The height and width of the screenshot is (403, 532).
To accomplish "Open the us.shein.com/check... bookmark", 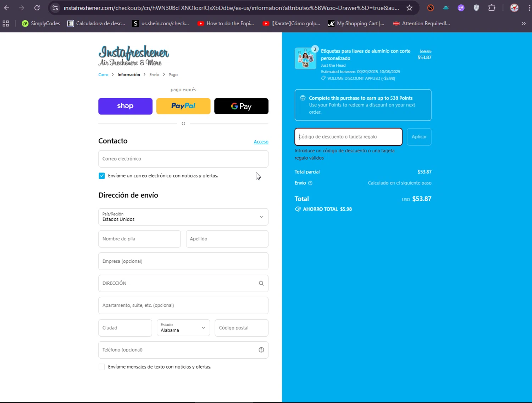I will [x=161, y=23].
